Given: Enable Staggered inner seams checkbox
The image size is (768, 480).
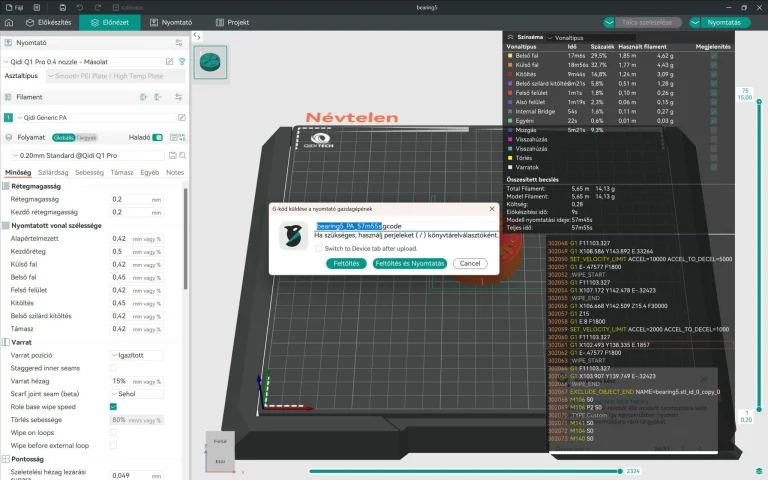Looking at the screenshot, I should pyautogui.click(x=113, y=368).
